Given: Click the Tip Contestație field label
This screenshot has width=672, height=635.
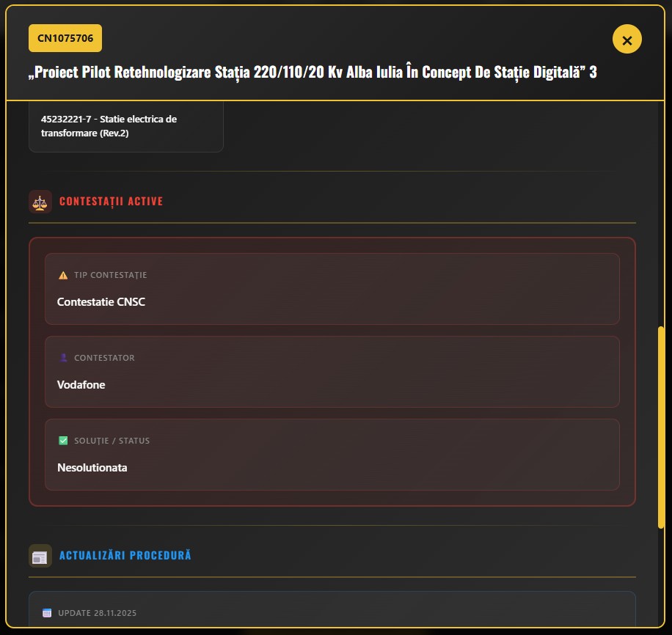Looking at the screenshot, I should (x=110, y=276).
